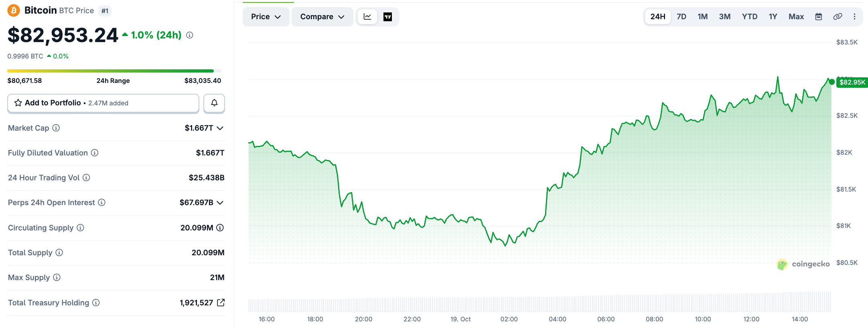This screenshot has width=868, height=327.
Task: Click the $83,035.40 24h high value
Action: tap(203, 81)
